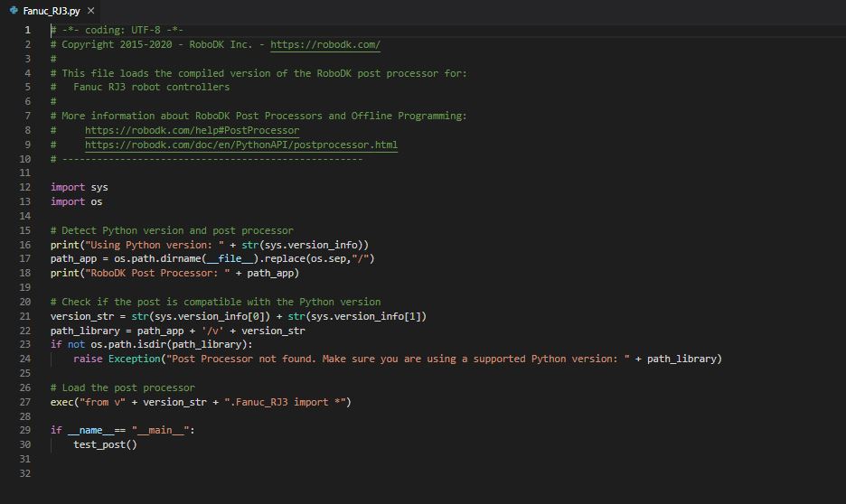Click the Python file icon in the tab

(x=14, y=11)
